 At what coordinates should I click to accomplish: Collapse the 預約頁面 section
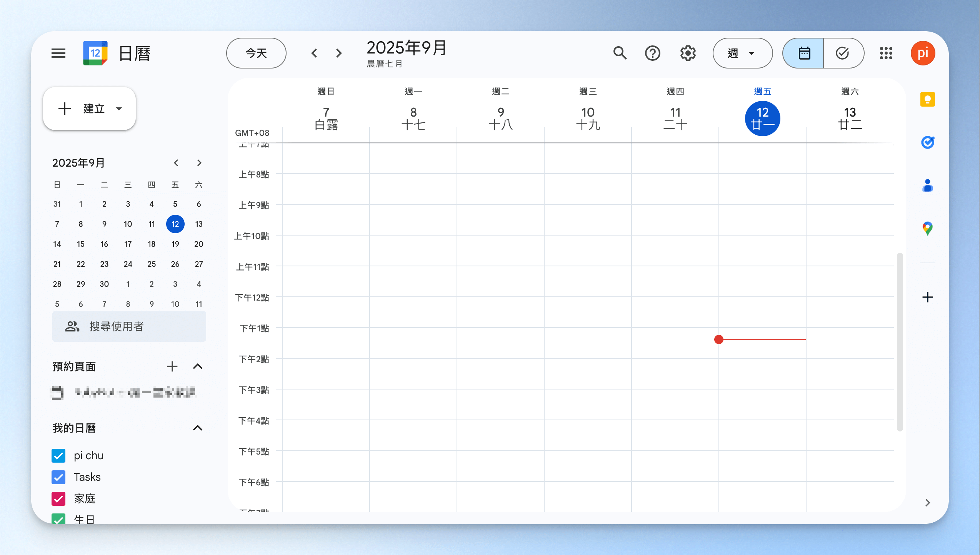pyautogui.click(x=197, y=366)
